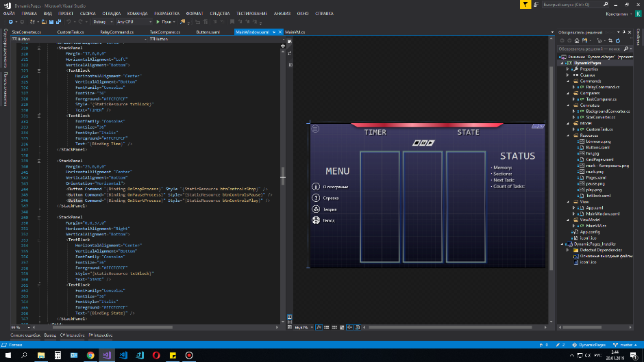Open the Any CPU platform dropdown
Screen dimensions: 644x362
point(134,22)
